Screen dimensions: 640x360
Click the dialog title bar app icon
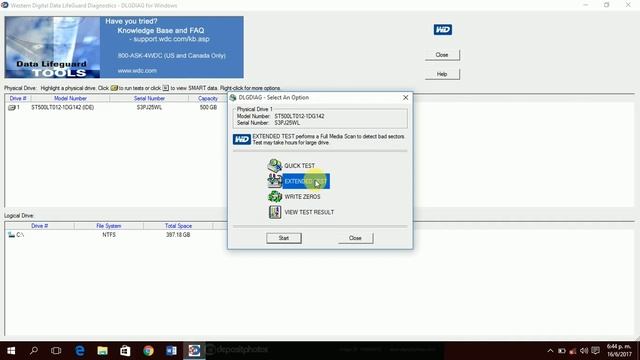coord(233,98)
